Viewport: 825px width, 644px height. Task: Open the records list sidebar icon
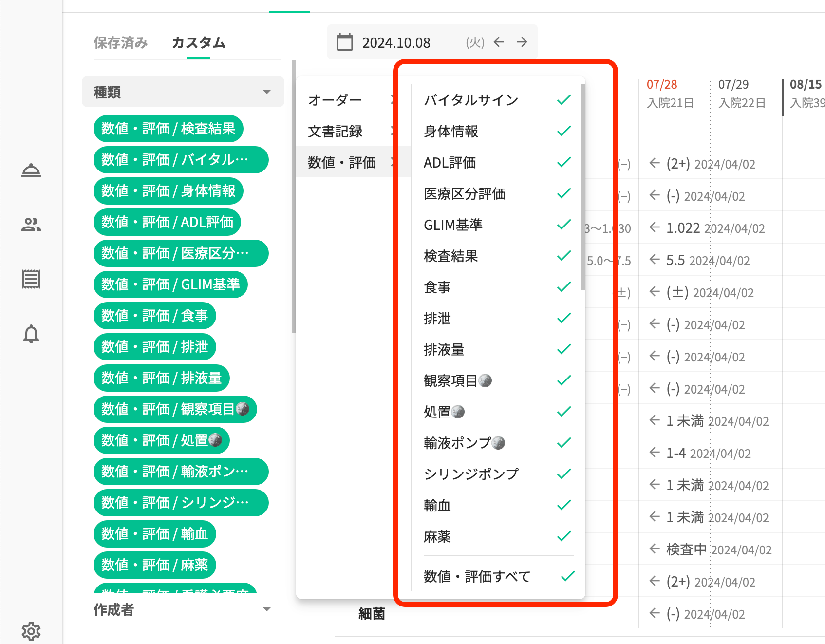[x=31, y=279]
